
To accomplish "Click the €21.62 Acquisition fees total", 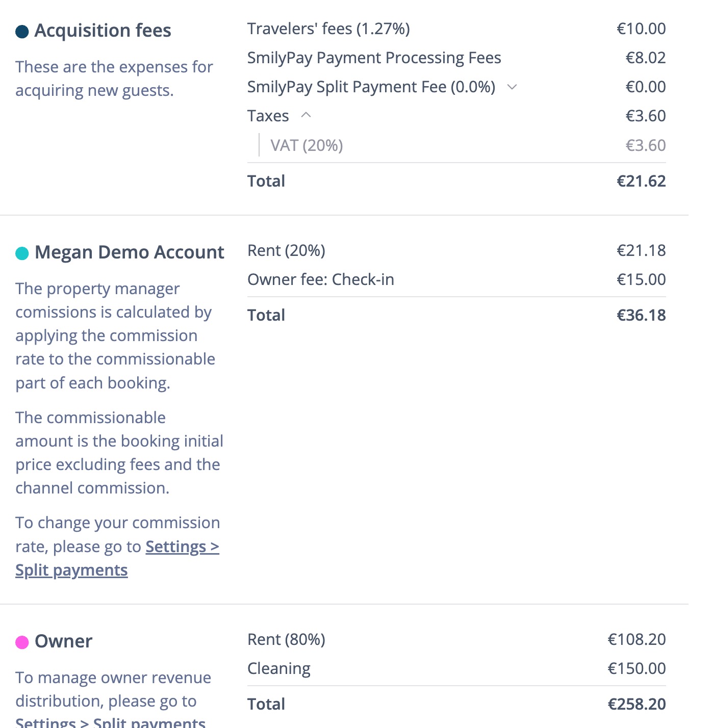I will tap(641, 181).
